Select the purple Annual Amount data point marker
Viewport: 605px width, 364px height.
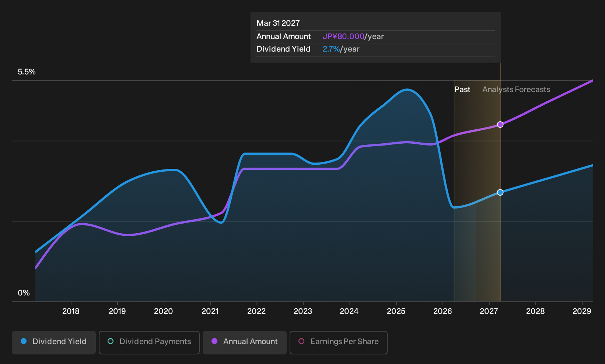click(500, 125)
